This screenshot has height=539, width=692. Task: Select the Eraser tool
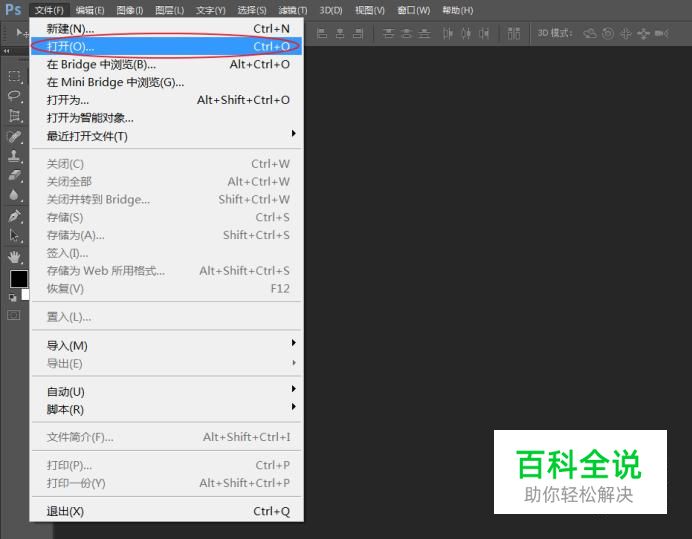click(x=14, y=176)
